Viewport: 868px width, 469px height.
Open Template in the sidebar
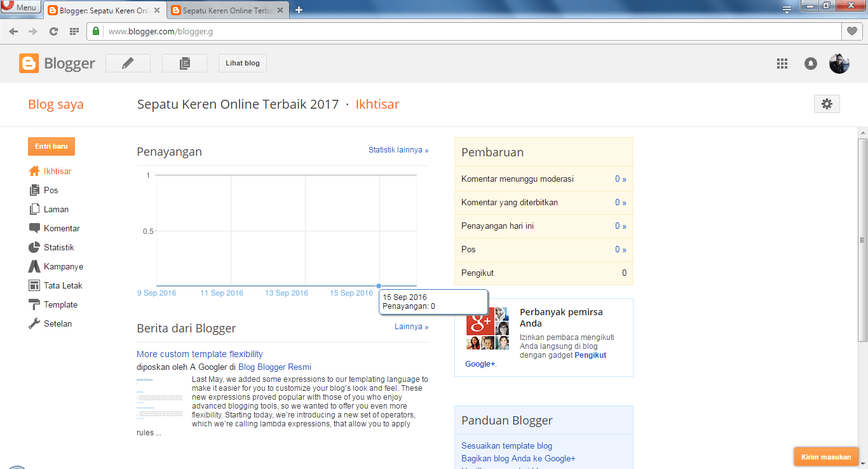click(x=60, y=304)
